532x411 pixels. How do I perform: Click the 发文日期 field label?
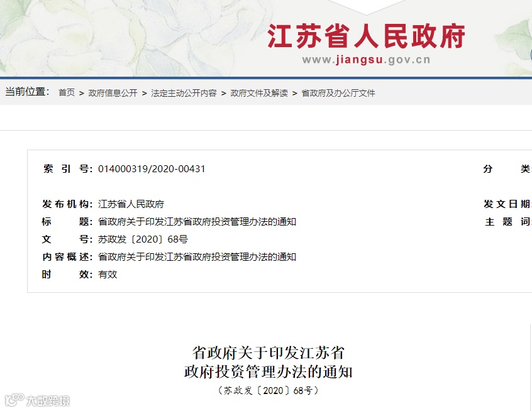coord(507,204)
